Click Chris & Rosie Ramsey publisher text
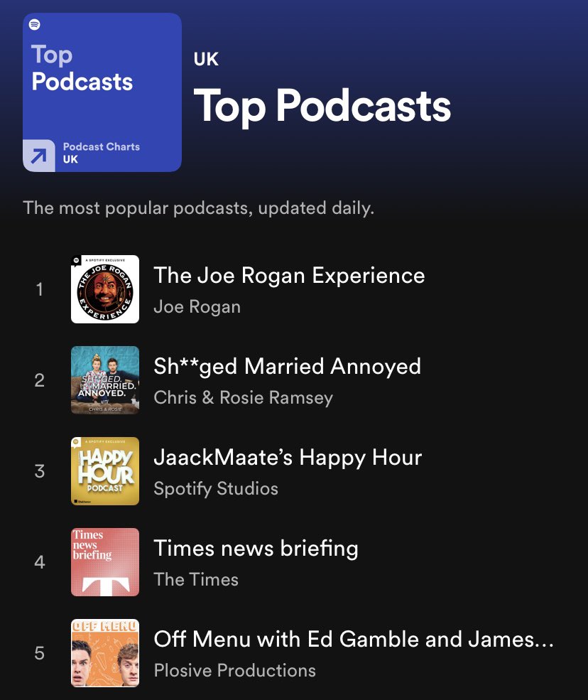 tap(243, 397)
